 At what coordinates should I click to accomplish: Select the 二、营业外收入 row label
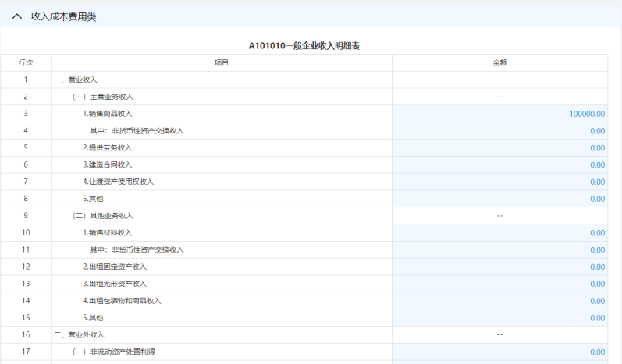[79, 334]
